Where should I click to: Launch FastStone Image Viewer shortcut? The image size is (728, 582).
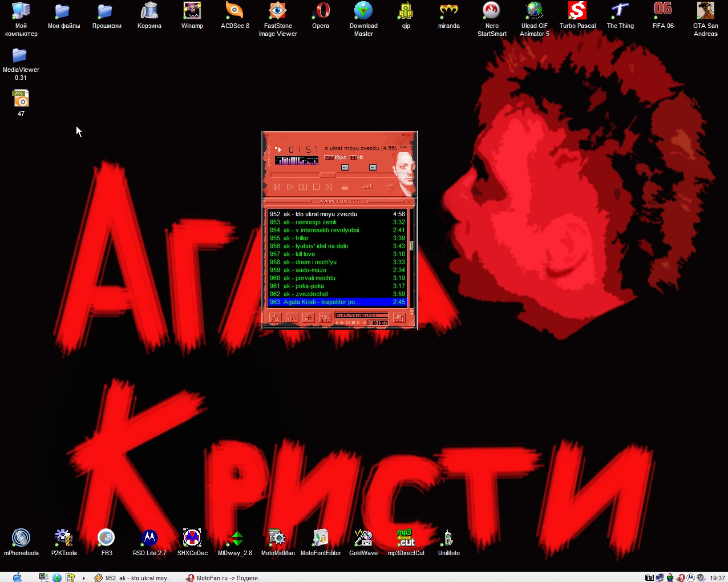[x=278, y=19]
